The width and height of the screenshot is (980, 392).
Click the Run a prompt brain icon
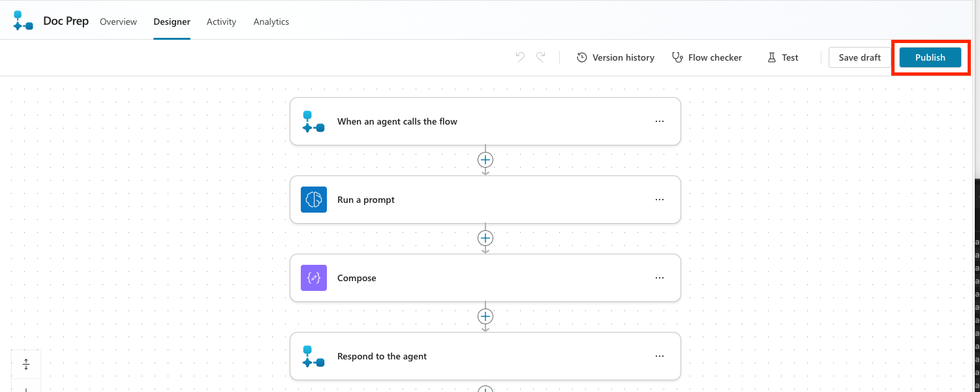pyautogui.click(x=314, y=200)
